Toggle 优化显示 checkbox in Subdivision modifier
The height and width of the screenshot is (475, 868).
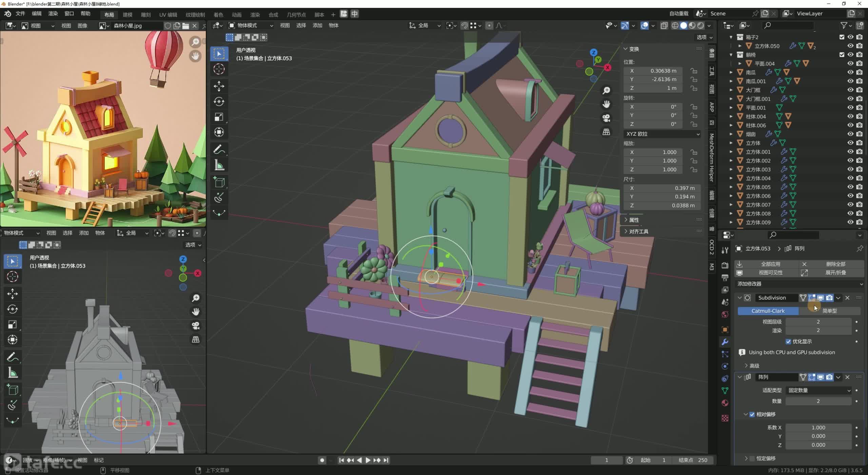[788, 342]
